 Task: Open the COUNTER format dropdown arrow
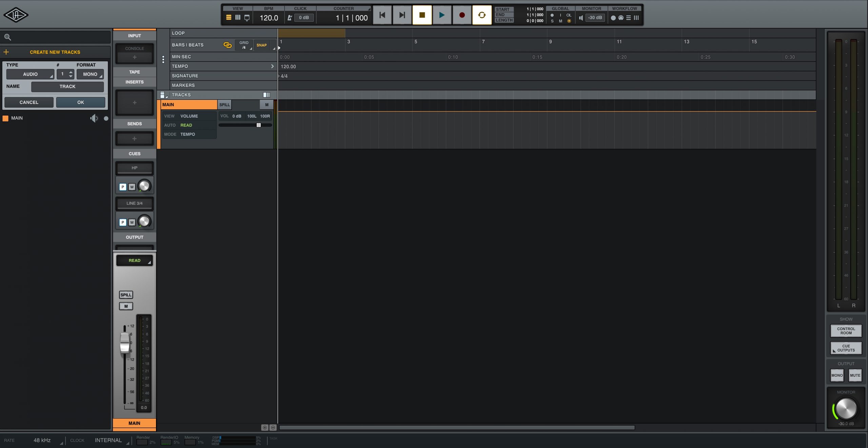[x=369, y=9]
